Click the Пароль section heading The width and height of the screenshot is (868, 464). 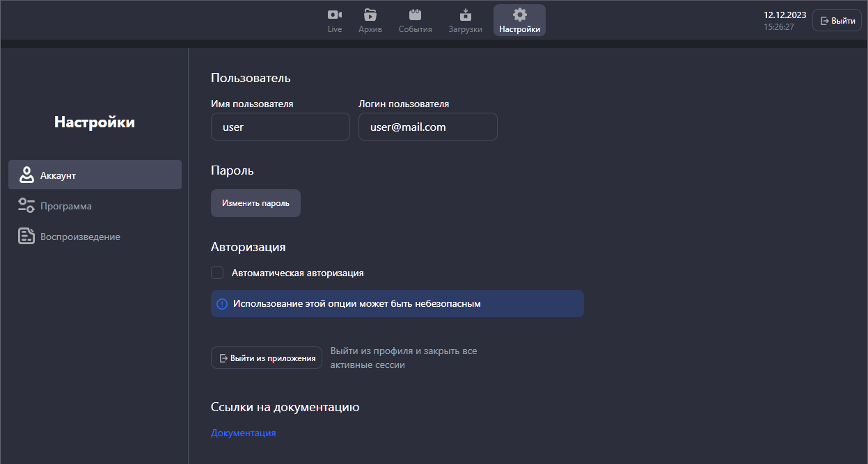click(x=232, y=170)
